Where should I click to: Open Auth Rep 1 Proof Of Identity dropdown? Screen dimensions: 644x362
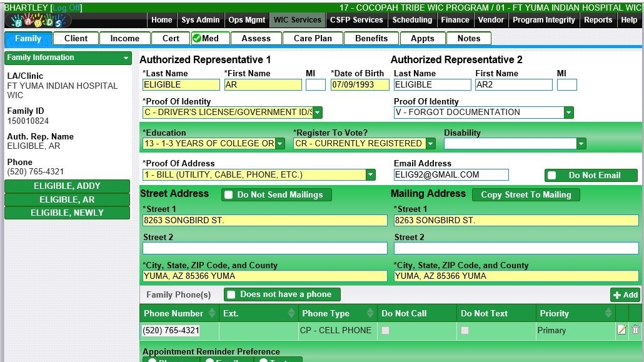(x=317, y=113)
